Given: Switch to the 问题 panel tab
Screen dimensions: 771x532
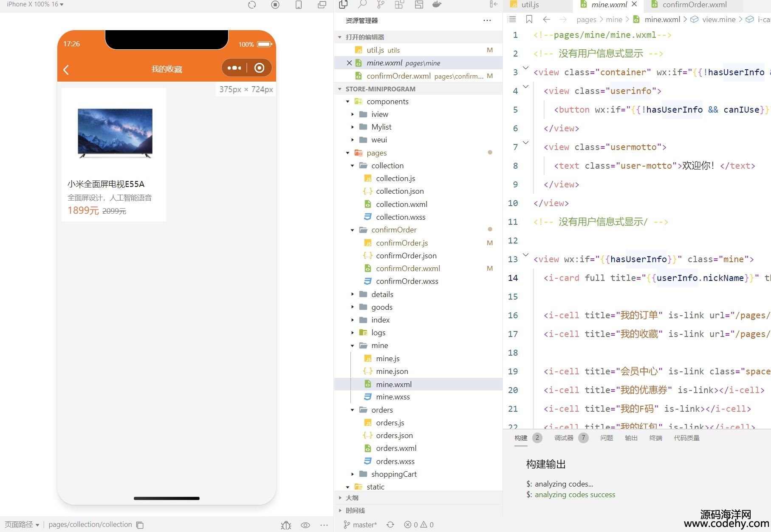Looking at the screenshot, I should pos(607,438).
